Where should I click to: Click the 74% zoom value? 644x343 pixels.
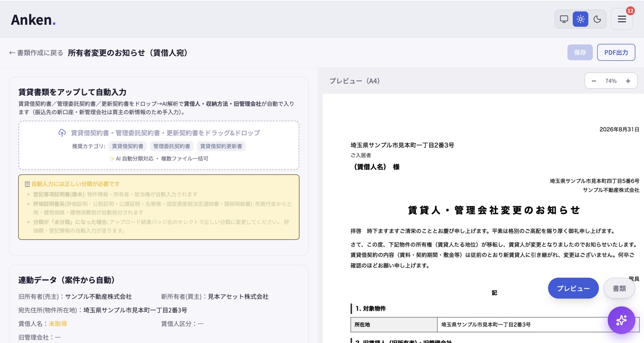coord(611,81)
